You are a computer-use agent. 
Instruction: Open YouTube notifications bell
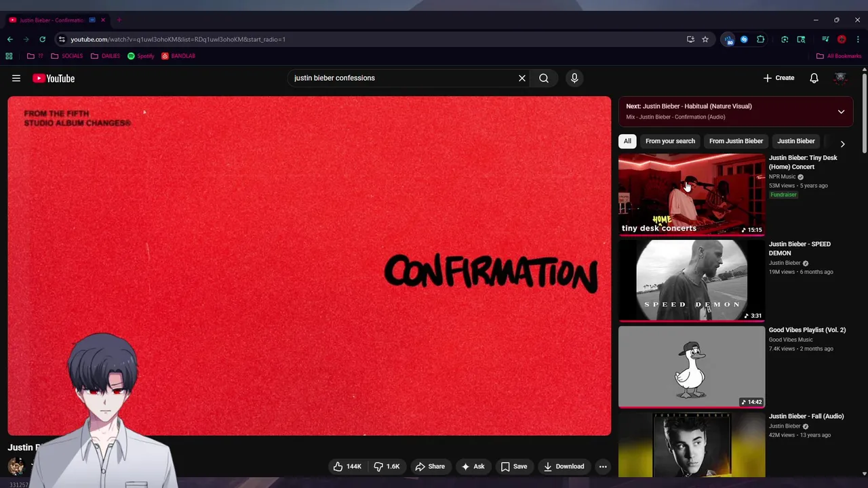814,78
